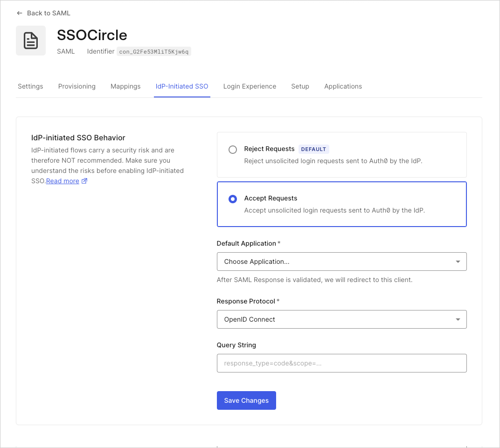This screenshot has width=500, height=448.
Task: Click the external link icon beside Read more
Action: tap(85, 181)
